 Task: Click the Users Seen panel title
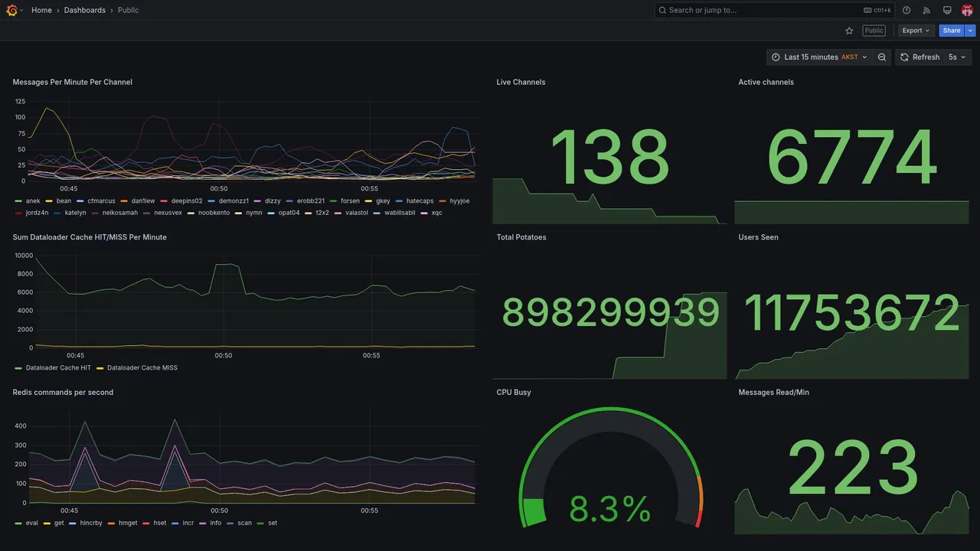point(758,237)
